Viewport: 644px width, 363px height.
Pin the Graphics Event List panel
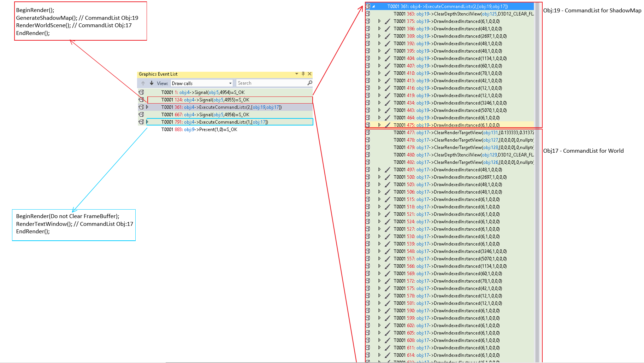pyautogui.click(x=303, y=74)
